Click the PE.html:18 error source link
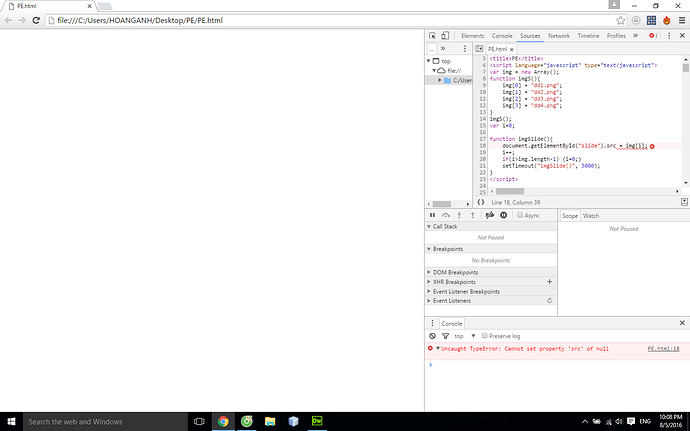 point(663,348)
